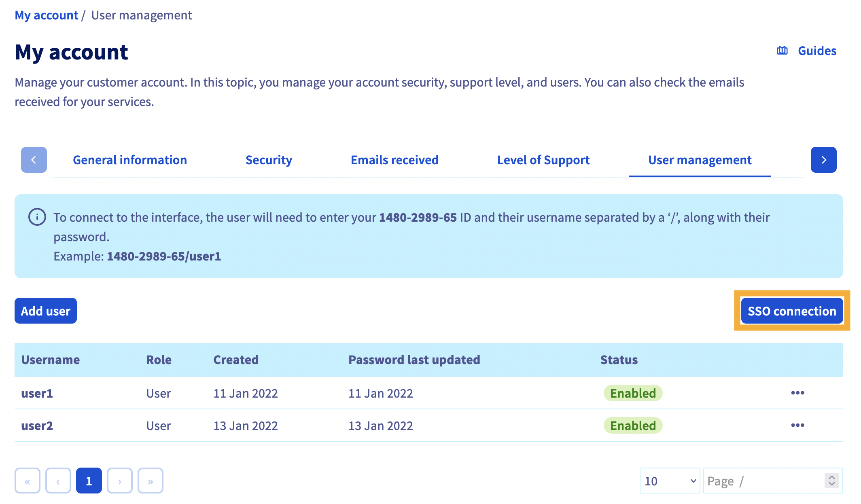Follow the My account breadcrumb link
Image resolution: width=861 pixels, height=504 pixels.
(47, 15)
